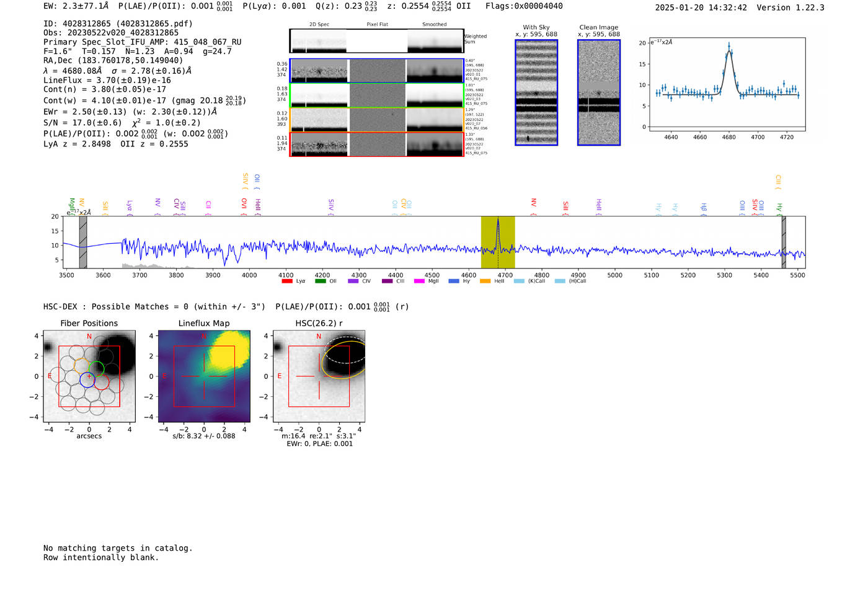The image size is (868, 591).
Task: Click the yellow ellipse in the HSC image
Action: 343,360
